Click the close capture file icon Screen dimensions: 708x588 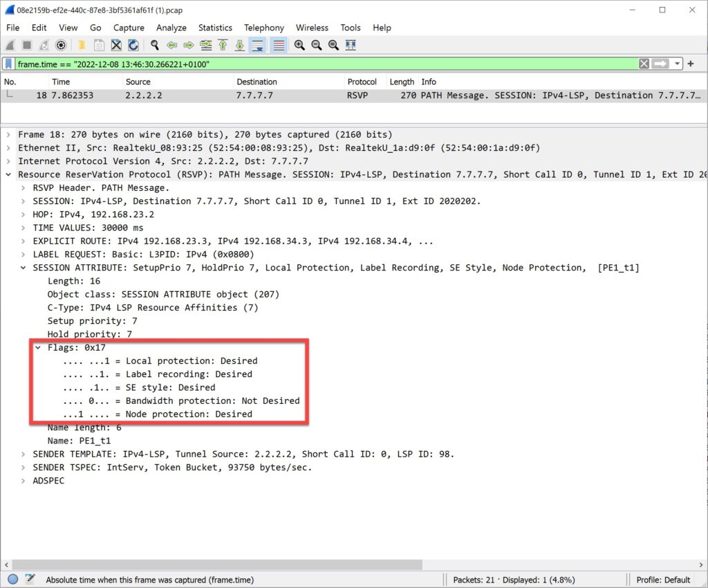click(x=116, y=45)
